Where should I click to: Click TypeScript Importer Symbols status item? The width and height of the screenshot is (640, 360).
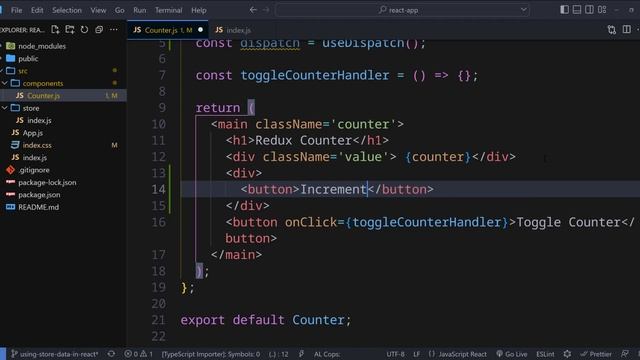tap(211, 354)
